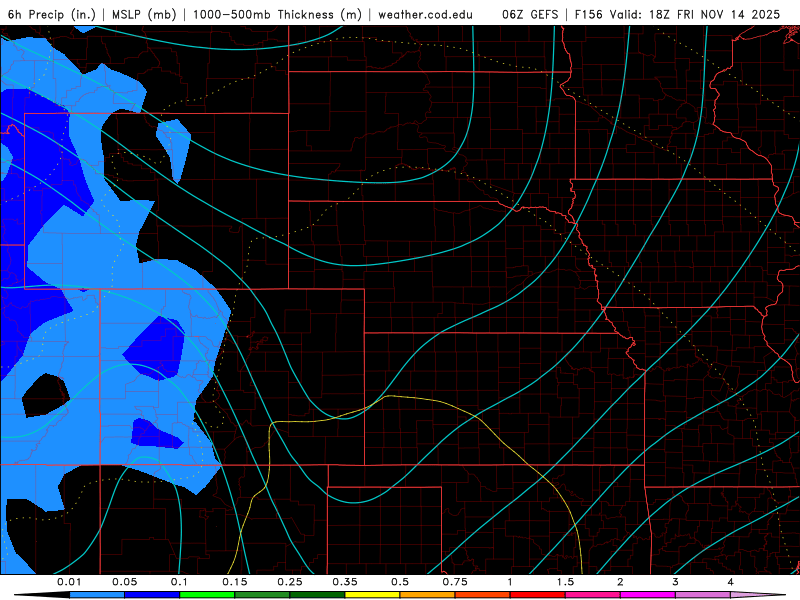
Task: Click the purple arrow above 4 inches
Action: click(x=758, y=595)
